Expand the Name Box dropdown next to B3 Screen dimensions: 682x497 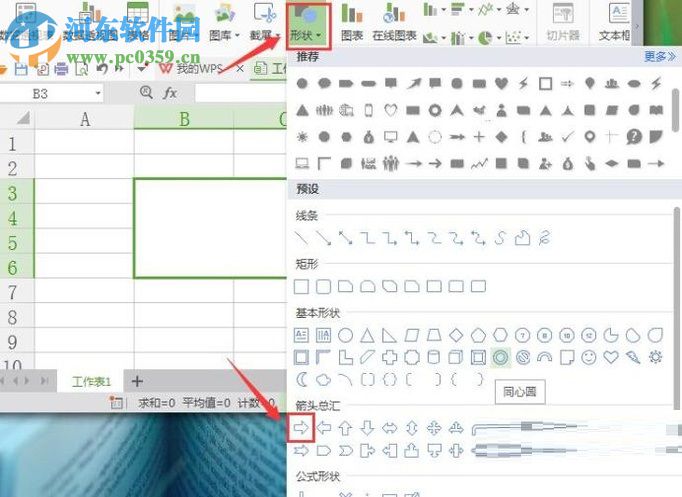click(98, 93)
